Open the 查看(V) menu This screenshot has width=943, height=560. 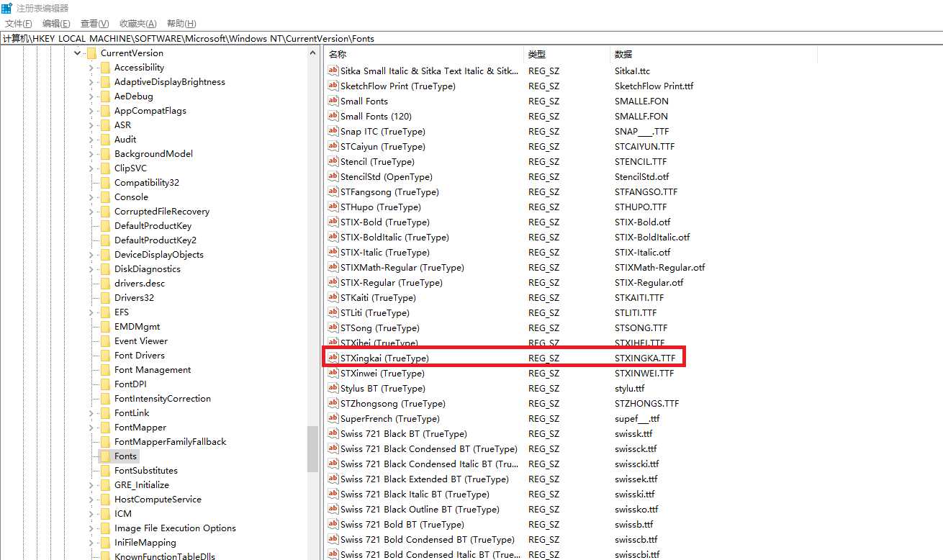[x=94, y=24]
